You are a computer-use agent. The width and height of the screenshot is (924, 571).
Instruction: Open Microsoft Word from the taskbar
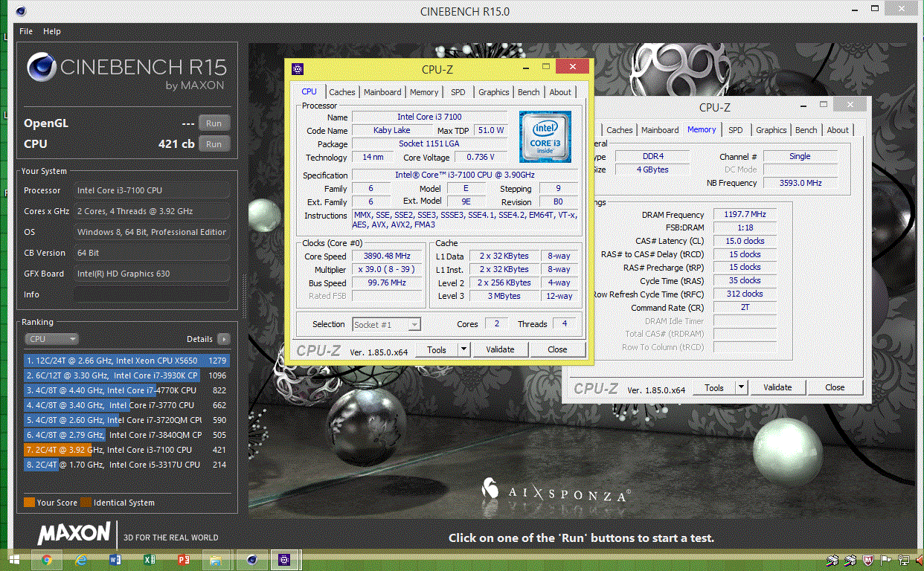point(115,560)
